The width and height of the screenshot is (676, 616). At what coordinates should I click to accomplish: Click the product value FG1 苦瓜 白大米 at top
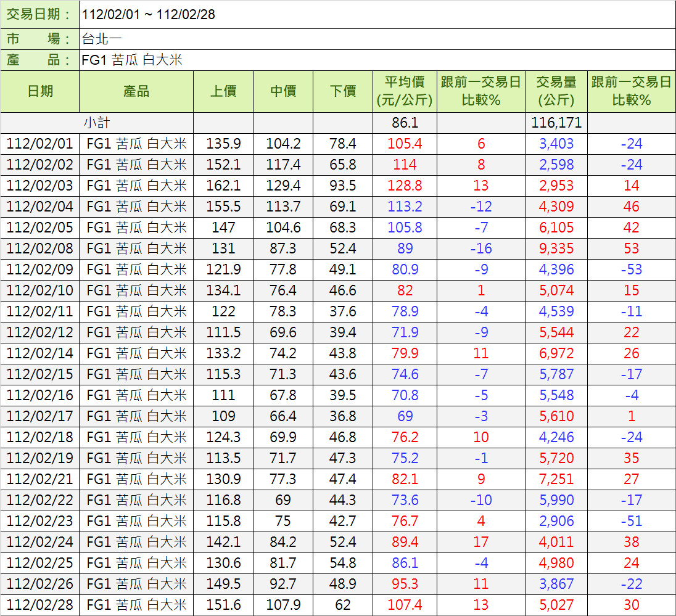[x=132, y=60]
